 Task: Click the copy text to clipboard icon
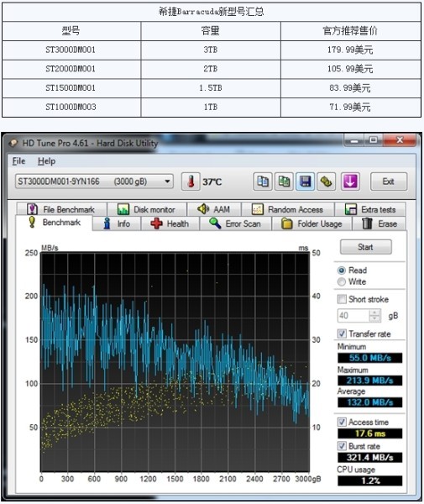[263, 181]
